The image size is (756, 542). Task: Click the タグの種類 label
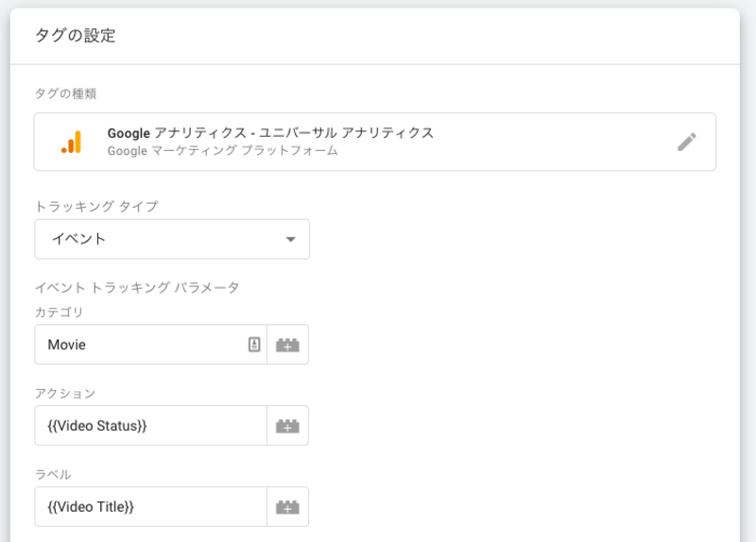pyautogui.click(x=65, y=93)
